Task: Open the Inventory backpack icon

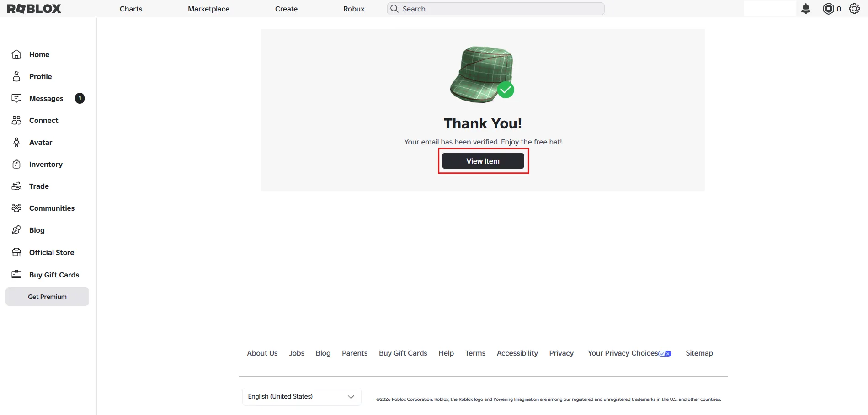Action: (16, 164)
